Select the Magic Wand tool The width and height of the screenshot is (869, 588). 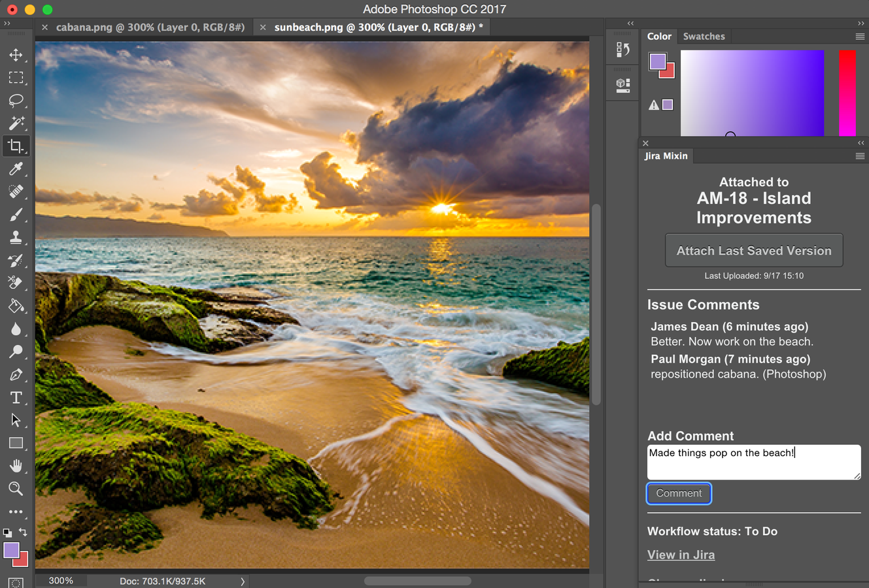tap(16, 123)
